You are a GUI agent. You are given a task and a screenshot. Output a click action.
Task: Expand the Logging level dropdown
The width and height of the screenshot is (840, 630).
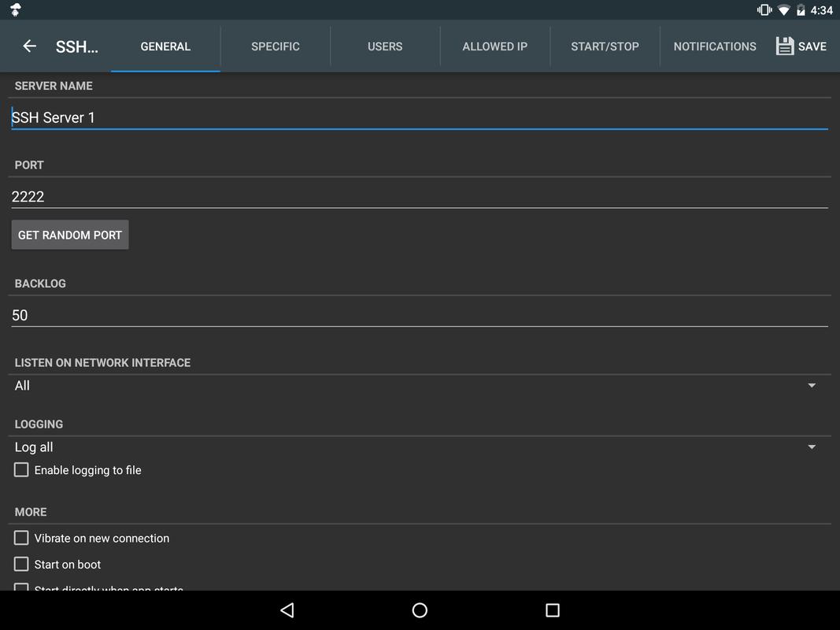click(x=420, y=447)
